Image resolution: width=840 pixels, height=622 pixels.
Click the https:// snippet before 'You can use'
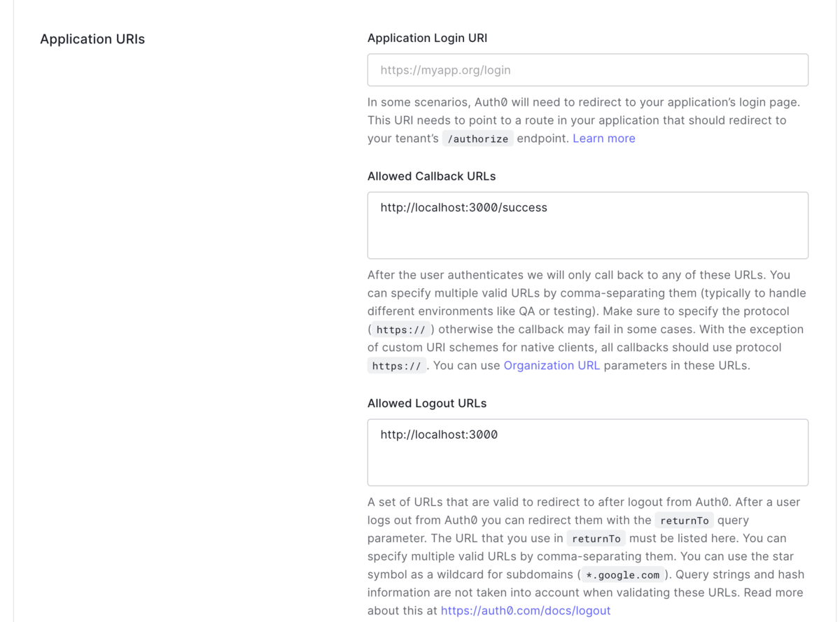397,366
